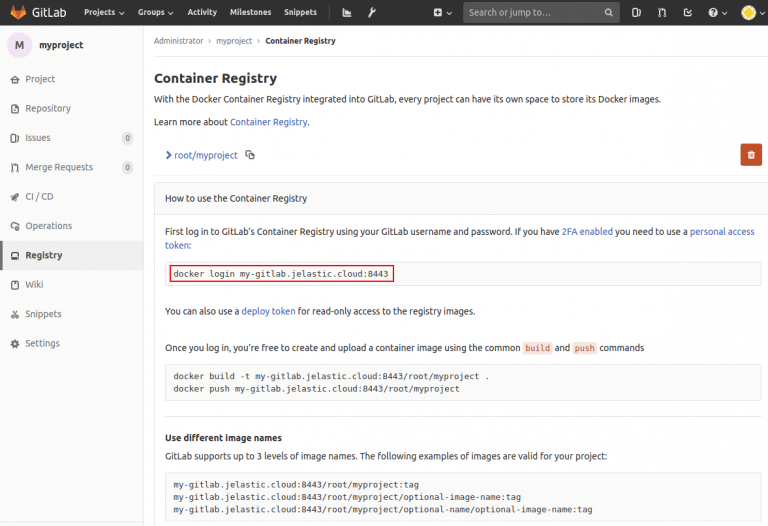
Task: Click the Operations icon in sidebar
Action: (15, 226)
